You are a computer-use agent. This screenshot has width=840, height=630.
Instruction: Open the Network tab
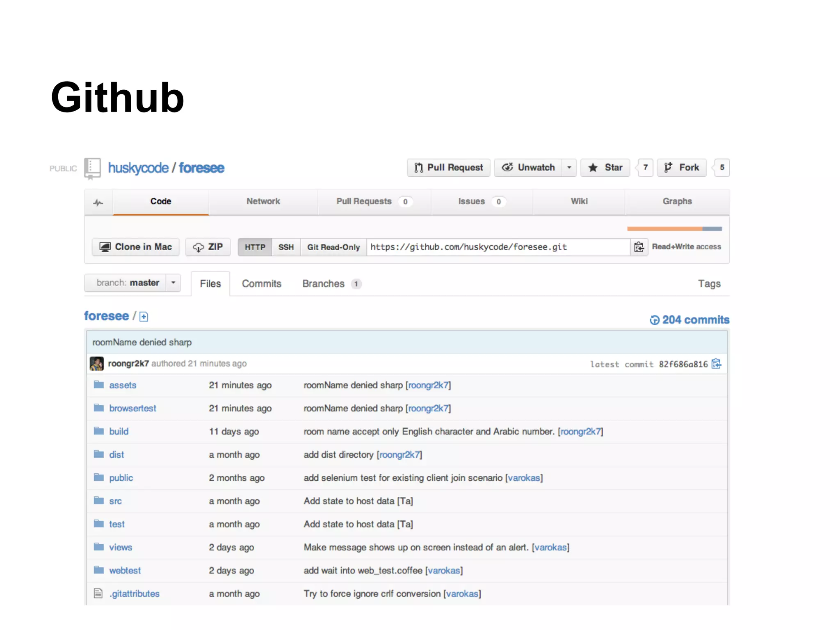point(263,201)
